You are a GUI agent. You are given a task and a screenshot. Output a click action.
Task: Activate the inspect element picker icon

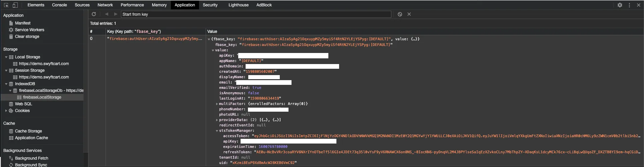pyautogui.click(x=6, y=5)
